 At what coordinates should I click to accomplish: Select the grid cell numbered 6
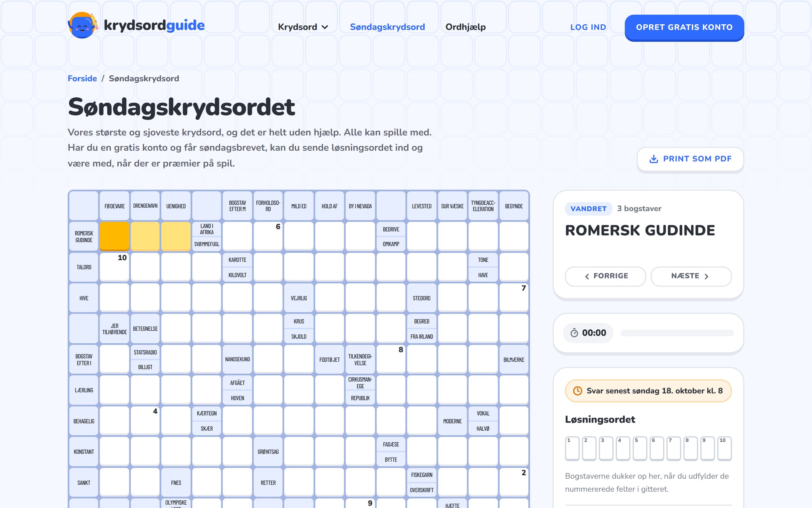[268, 236]
